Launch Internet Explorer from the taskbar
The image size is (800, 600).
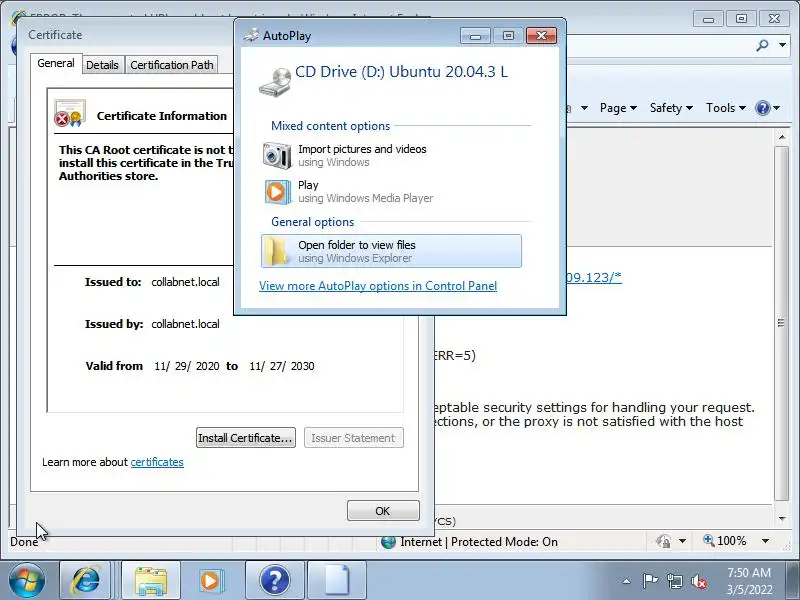85,580
